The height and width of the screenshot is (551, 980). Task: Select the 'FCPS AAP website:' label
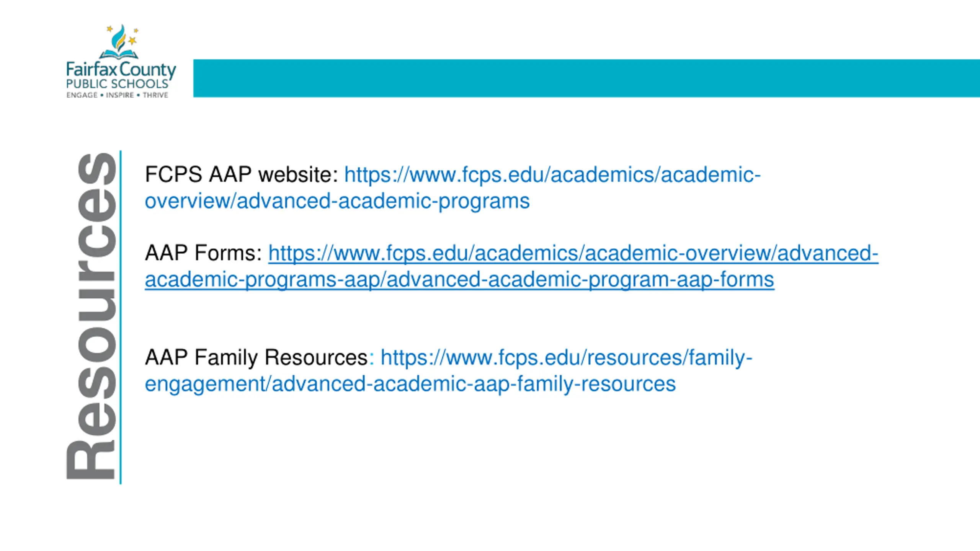click(x=242, y=175)
